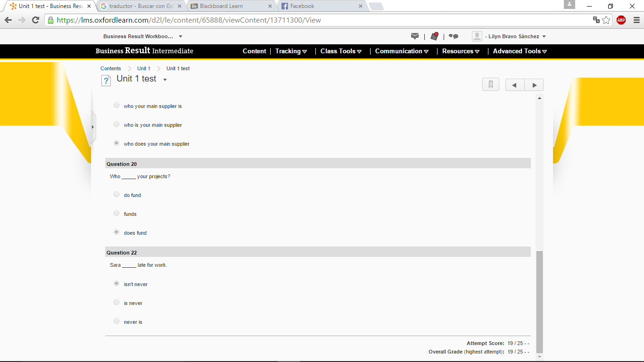The image size is (644, 362).
Task: Go to previous content page arrow
Action: coord(515,85)
